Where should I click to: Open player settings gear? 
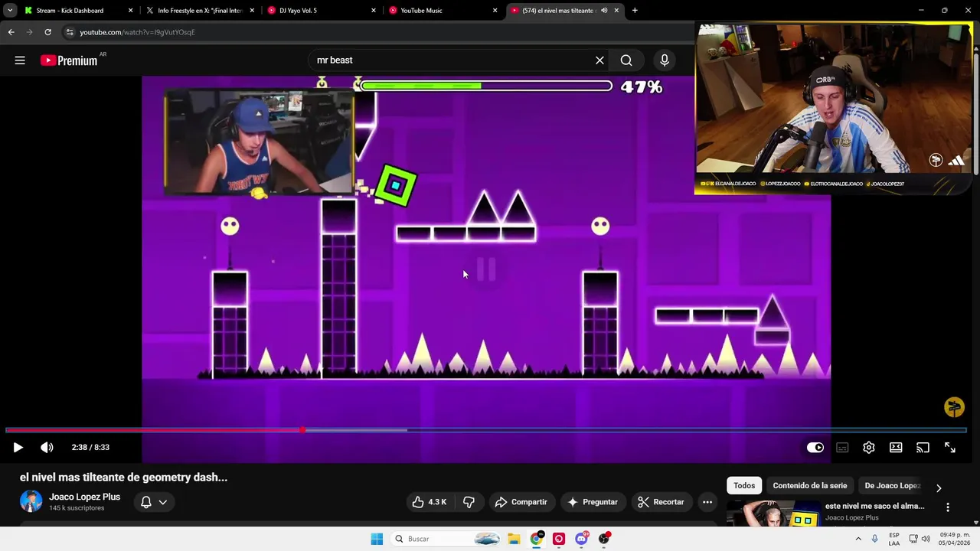[x=869, y=448]
